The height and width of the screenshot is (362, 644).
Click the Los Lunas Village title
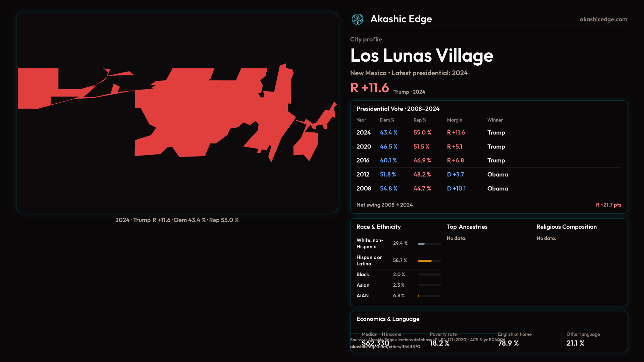point(422,56)
